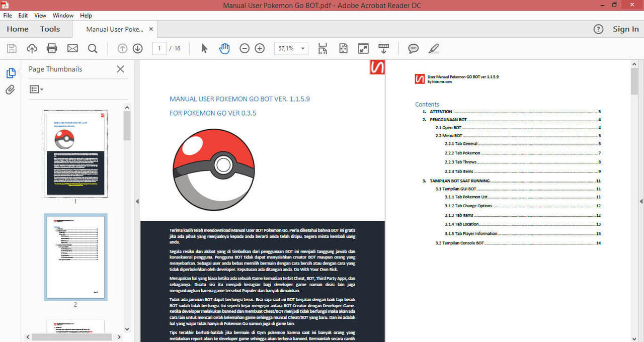Open the Help question mark icon
The height and width of the screenshot is (342, 644).
pyautogui.click(x=598, y=29)
